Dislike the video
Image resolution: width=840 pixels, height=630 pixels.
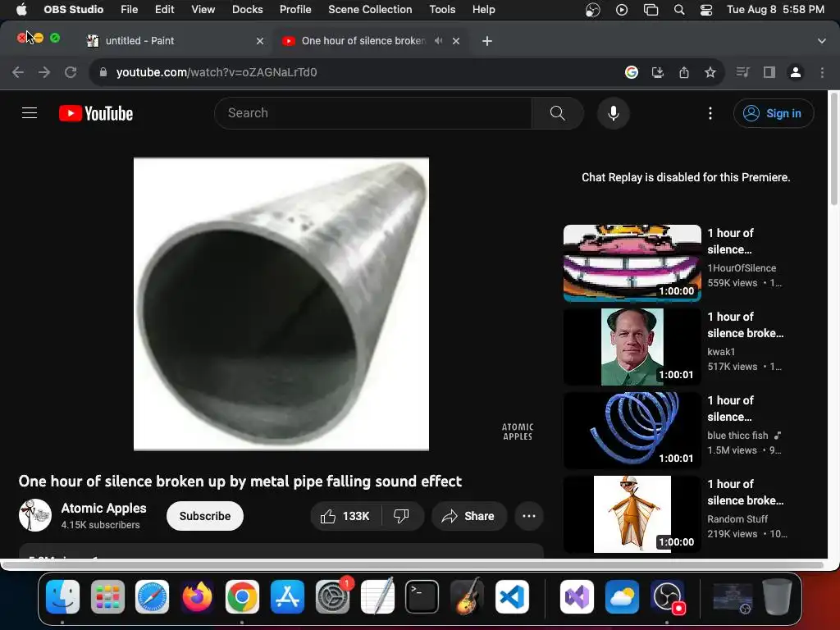[x=401, y=516]
